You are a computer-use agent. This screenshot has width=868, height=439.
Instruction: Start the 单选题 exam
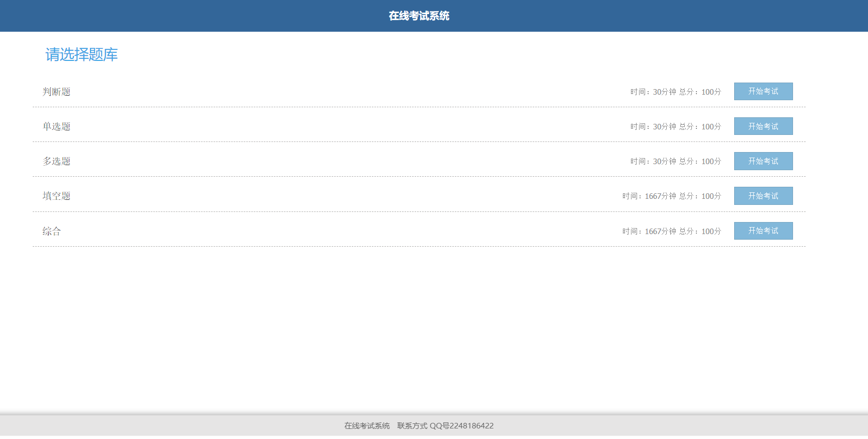[763, 126]
